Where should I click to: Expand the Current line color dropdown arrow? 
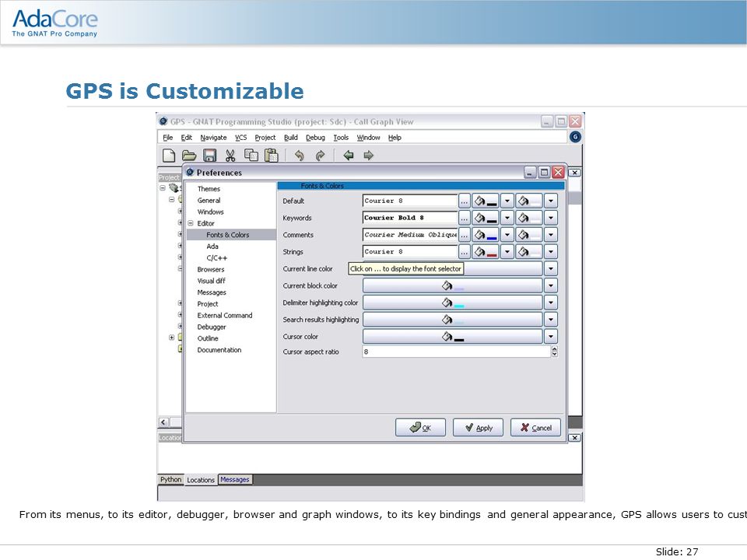pos(551,268)
